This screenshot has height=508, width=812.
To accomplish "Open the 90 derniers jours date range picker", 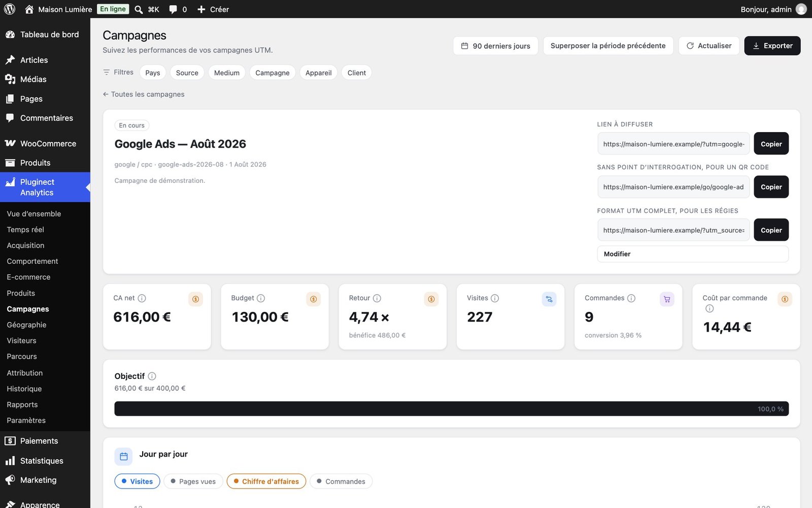I will 495,46.
